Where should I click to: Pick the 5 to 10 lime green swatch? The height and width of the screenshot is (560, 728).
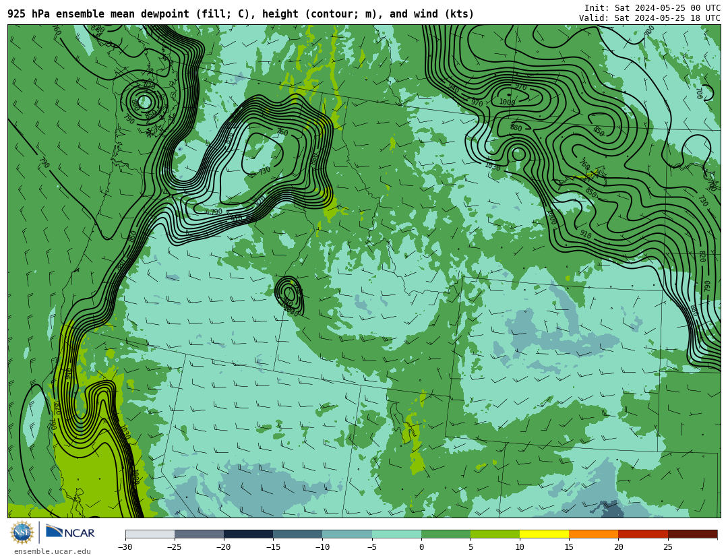click(x=495, y=534)
